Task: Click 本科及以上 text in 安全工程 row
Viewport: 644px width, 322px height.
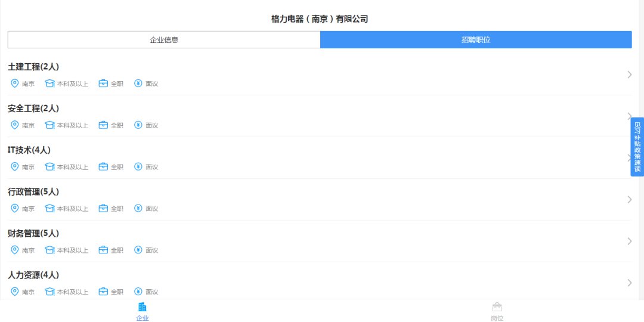Action: click(73, 125)
